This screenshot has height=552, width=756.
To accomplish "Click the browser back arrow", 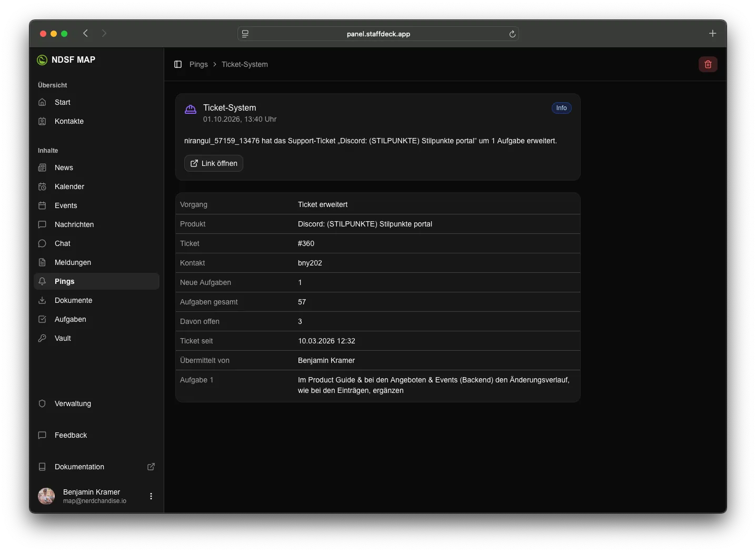I will tap(85, 33).
